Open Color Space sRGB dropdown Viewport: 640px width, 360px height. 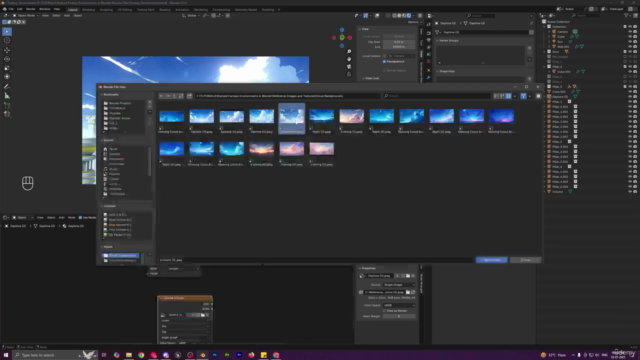(x=399, y=305)
